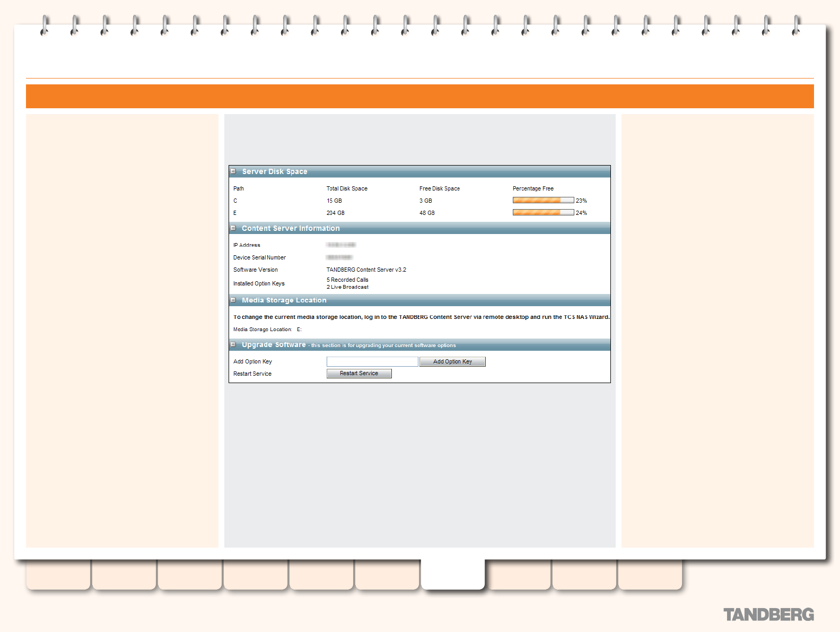The image size is (840, 632).
Task: Click the "Path" column header
Action: point(239,188)
